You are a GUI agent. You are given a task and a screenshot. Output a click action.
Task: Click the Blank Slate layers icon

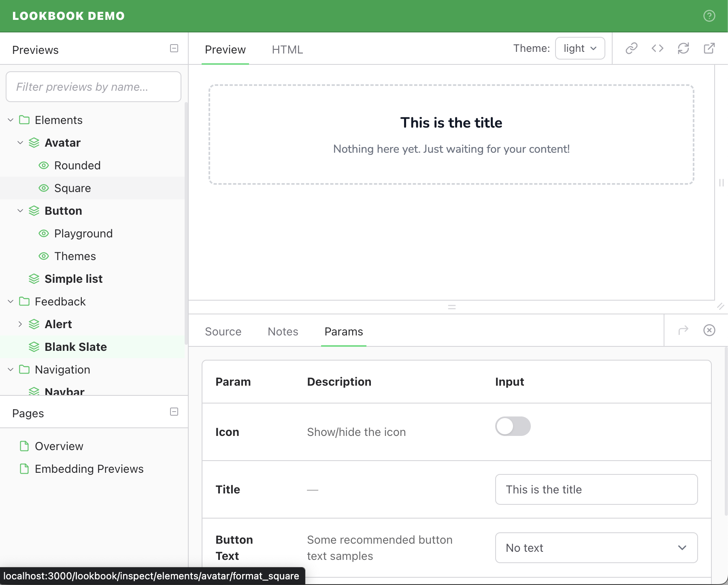34,347
